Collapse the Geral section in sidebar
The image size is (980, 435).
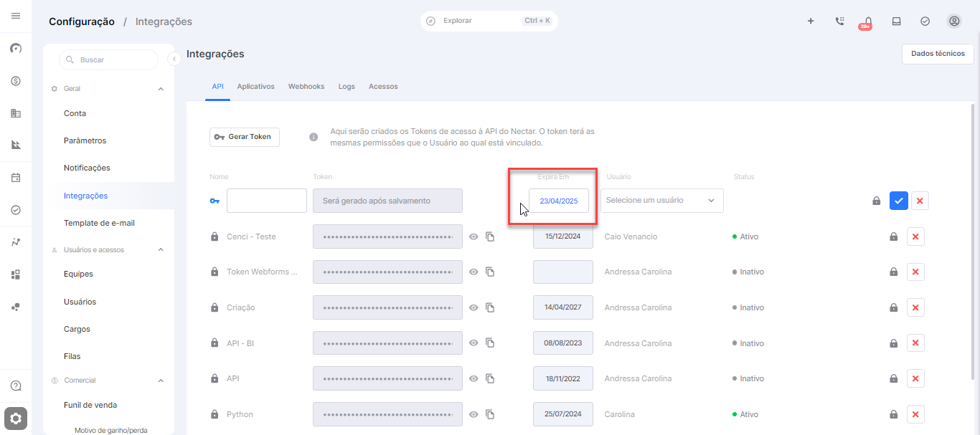pyautogui.click(x=161, y=89)
